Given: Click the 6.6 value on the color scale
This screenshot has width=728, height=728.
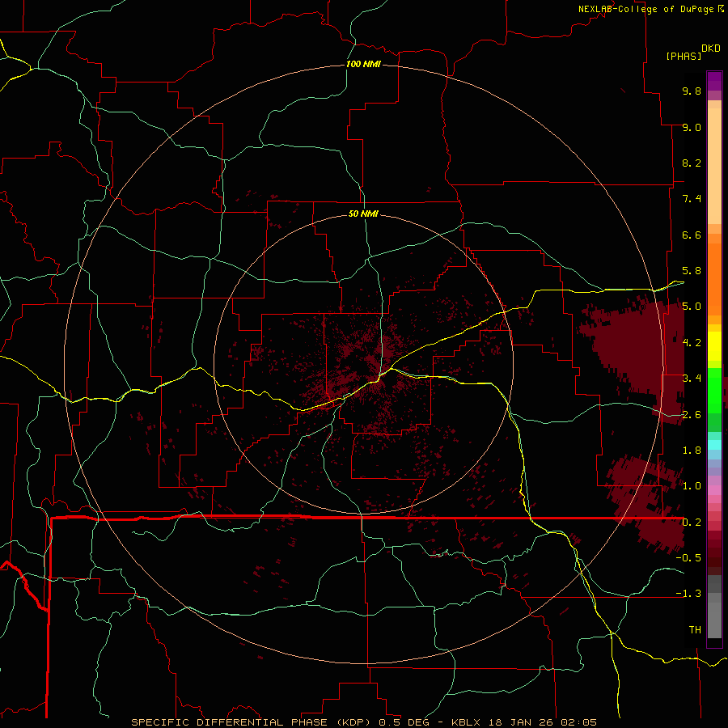Looking at the screenshot, I should tap(692, 235).
